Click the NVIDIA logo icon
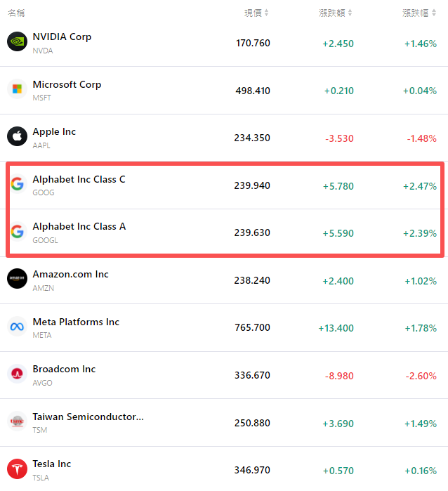 (17, 42)
